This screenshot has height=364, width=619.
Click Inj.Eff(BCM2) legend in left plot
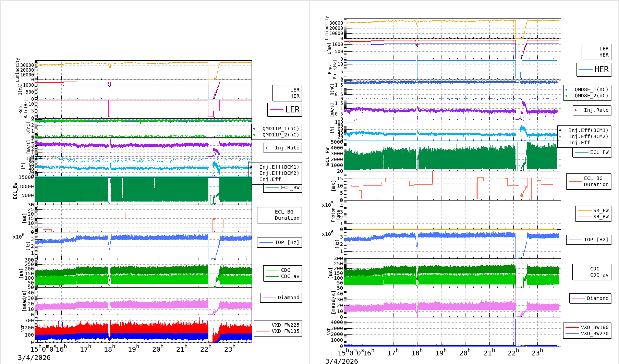(279, 173)
